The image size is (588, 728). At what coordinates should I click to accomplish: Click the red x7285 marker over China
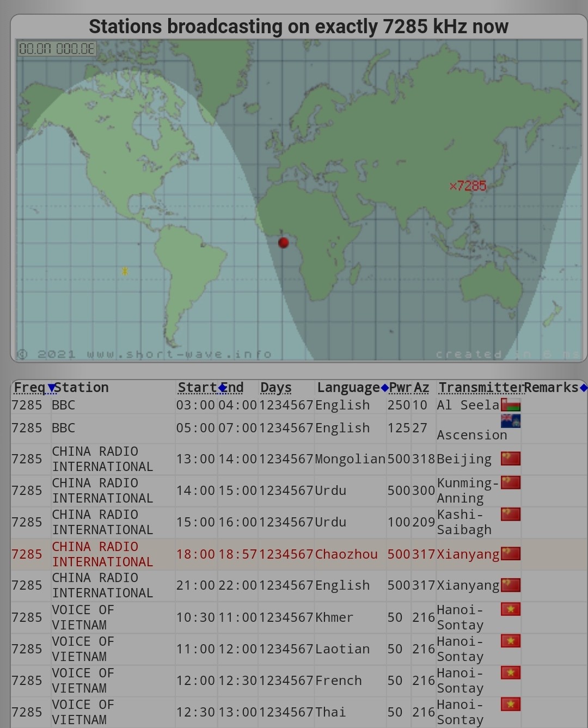click(468, 186)
